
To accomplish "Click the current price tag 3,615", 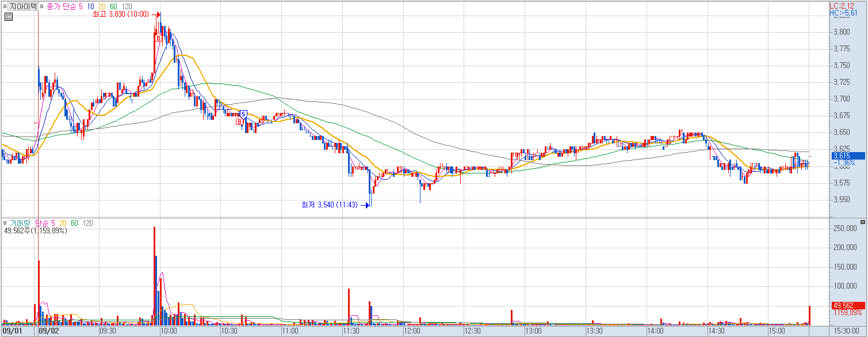I will click(848, 156).
